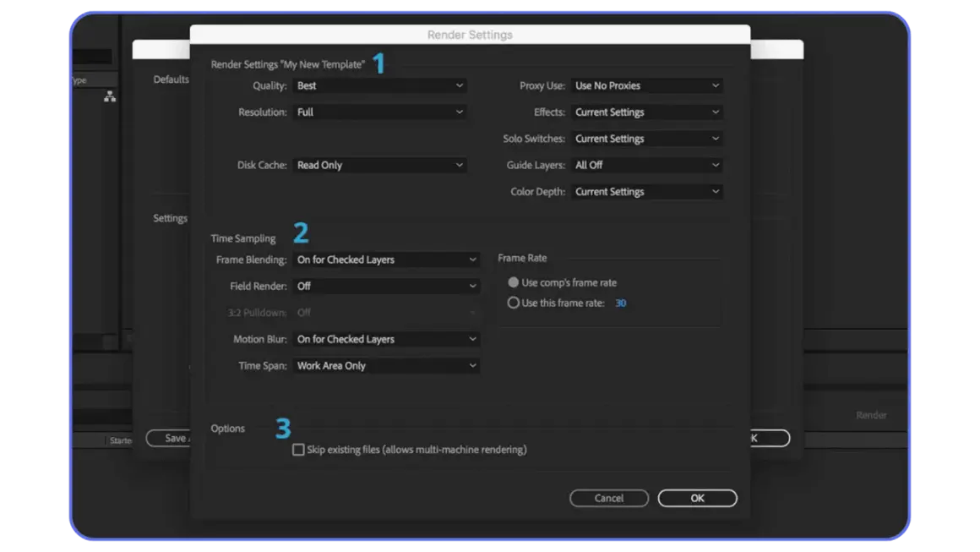The width and height of the screenshot is (980, 552).
Task: Click the flowchart icon in background panel
Action: (110, 96)
